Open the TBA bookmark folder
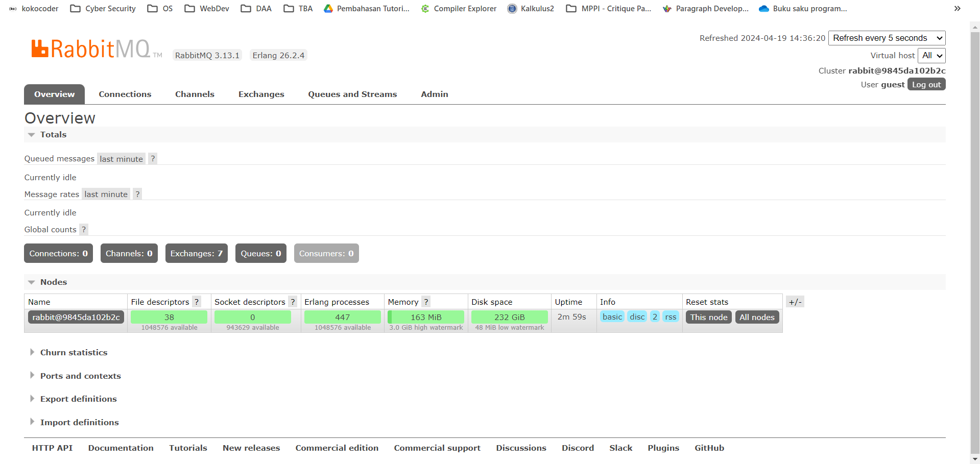Viewport: 980px width, 464px height. 298,9
